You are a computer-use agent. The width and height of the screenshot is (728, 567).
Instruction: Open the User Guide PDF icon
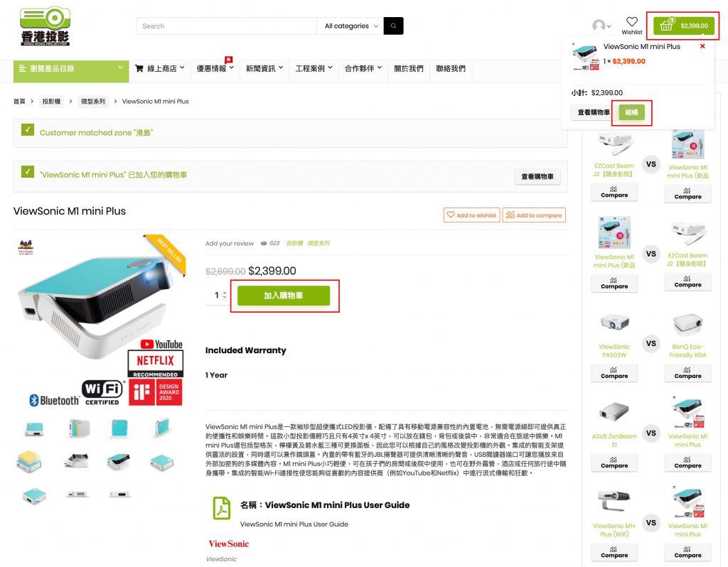tap(222, 508)
